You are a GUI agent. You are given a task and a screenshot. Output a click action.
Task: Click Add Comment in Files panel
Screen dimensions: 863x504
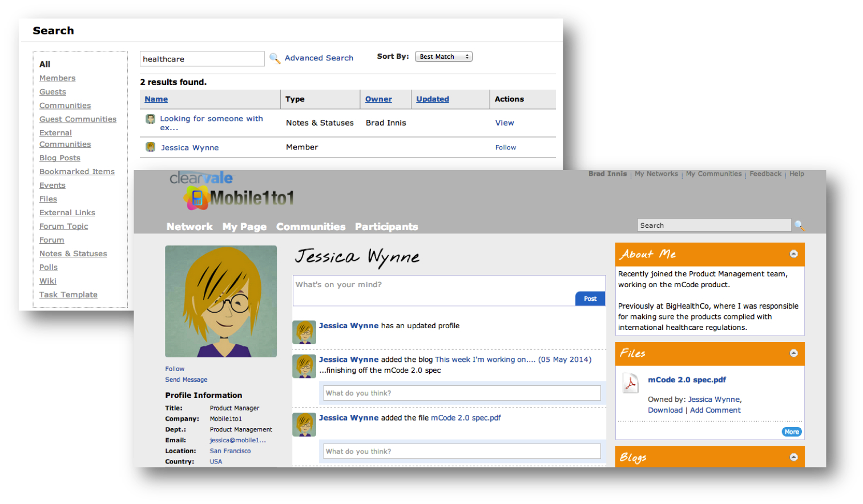pos(715,410)
